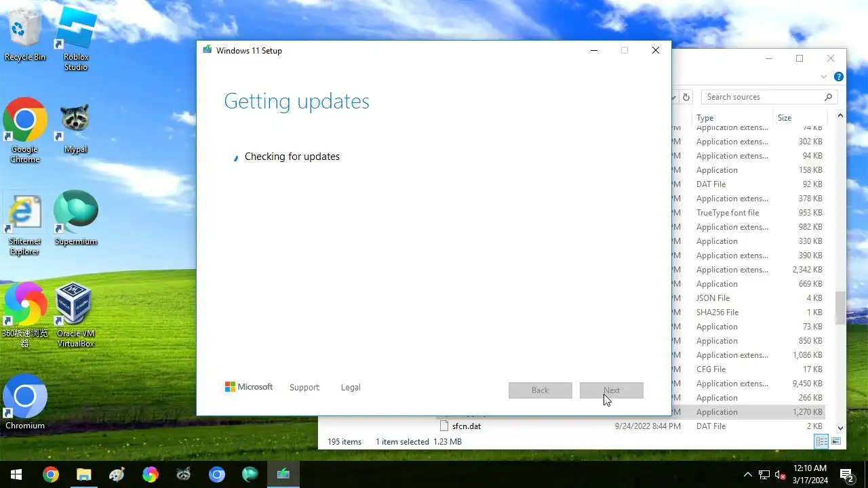
Task: Minimize the Windows 11 Setup window
Action: 594,50
